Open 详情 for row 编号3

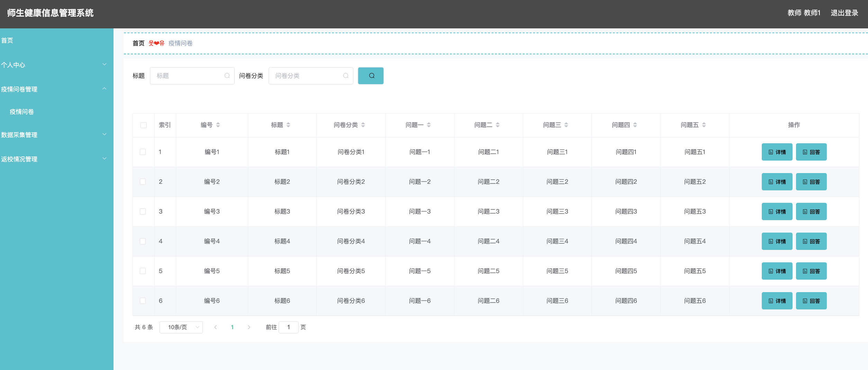click(x=777, y=211)
